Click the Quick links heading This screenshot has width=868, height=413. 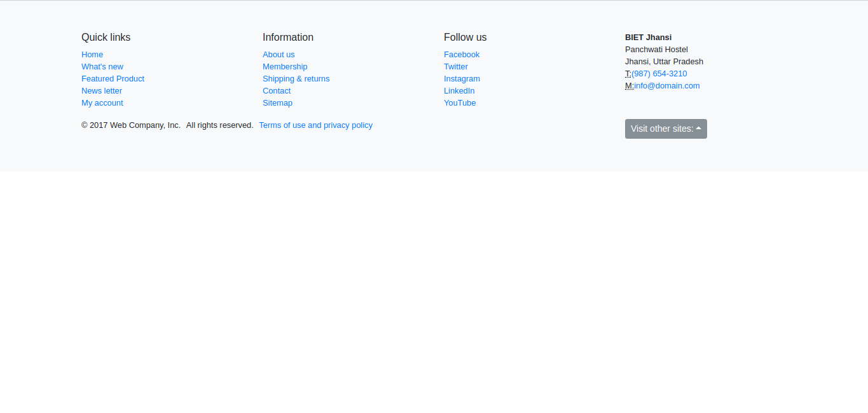[x=106, y=38]
